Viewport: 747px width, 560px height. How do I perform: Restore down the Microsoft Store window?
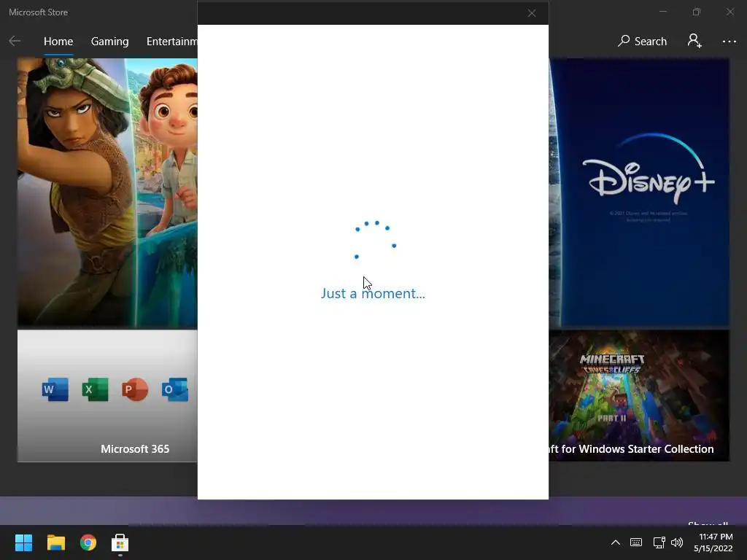[697, 12]
